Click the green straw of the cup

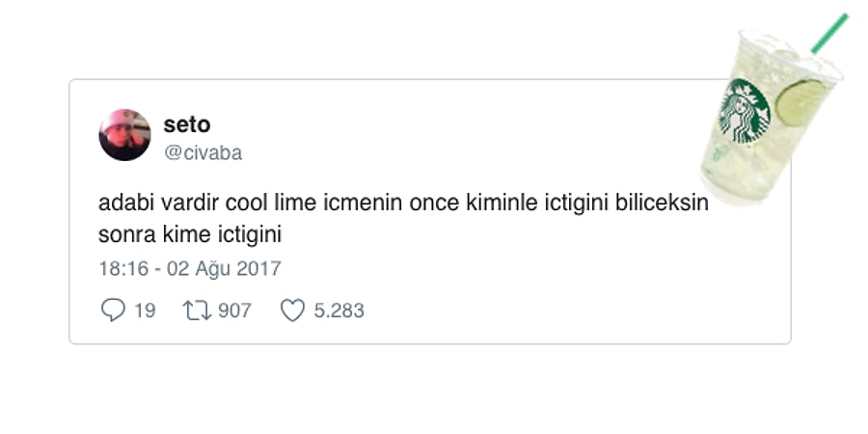(829, 34)
